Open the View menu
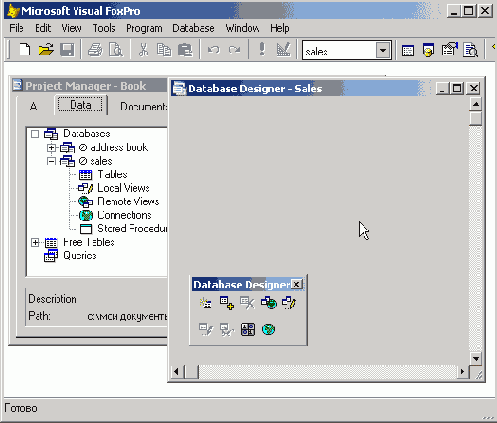 [71, 28]
